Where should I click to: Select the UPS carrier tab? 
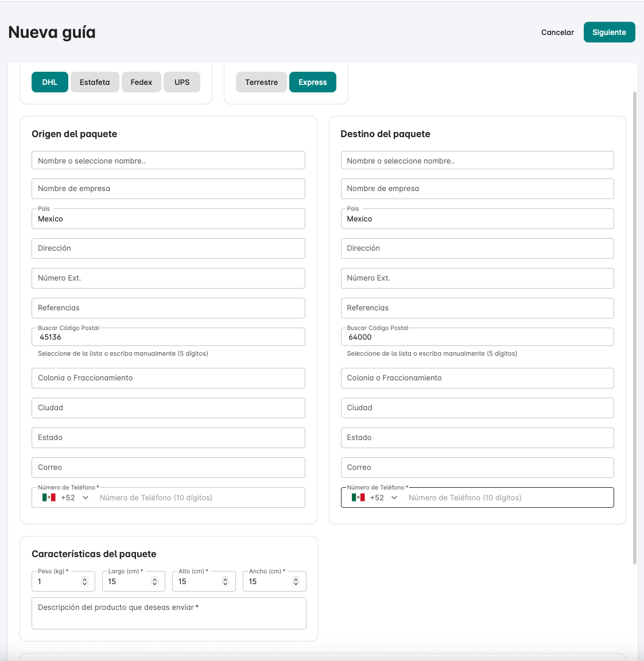182,82
